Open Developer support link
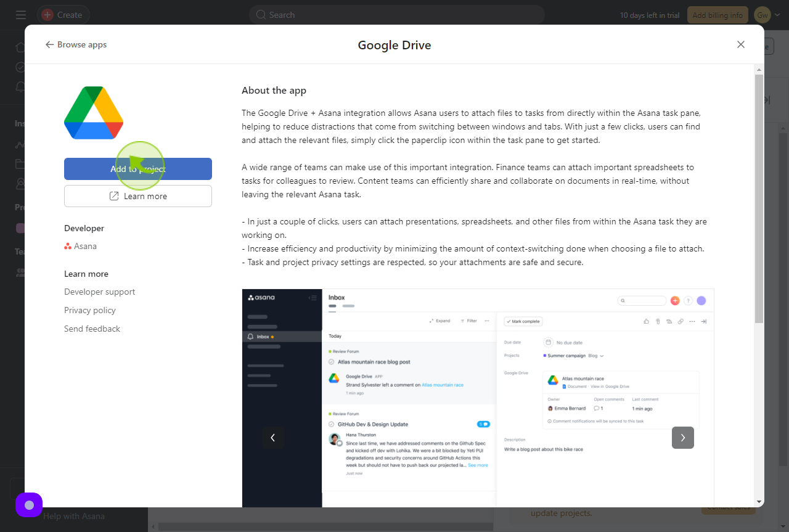789x532 pixels. click(x=100, y=292)
